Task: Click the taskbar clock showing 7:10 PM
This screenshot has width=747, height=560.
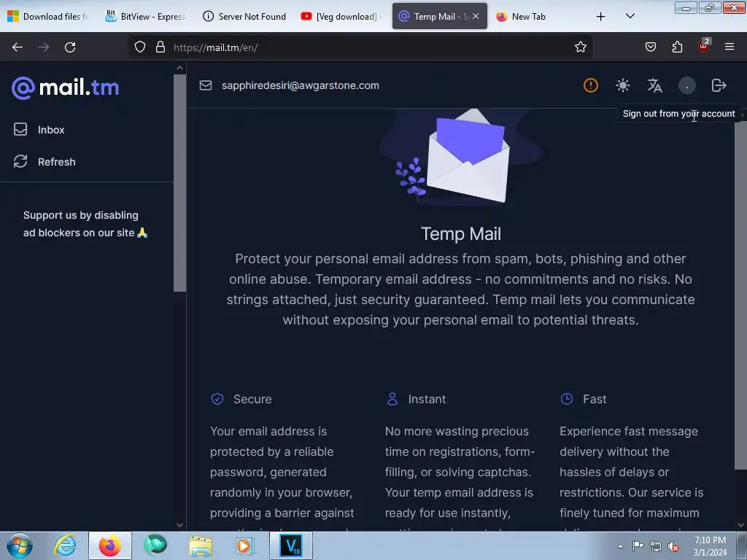Action: point(710,546)
